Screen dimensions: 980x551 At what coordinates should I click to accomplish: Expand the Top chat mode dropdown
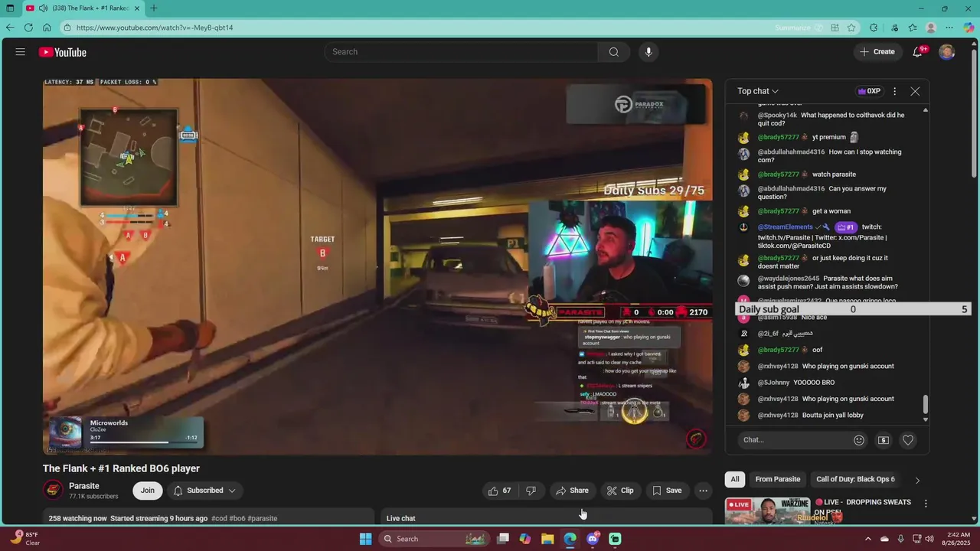click(758, 91)
